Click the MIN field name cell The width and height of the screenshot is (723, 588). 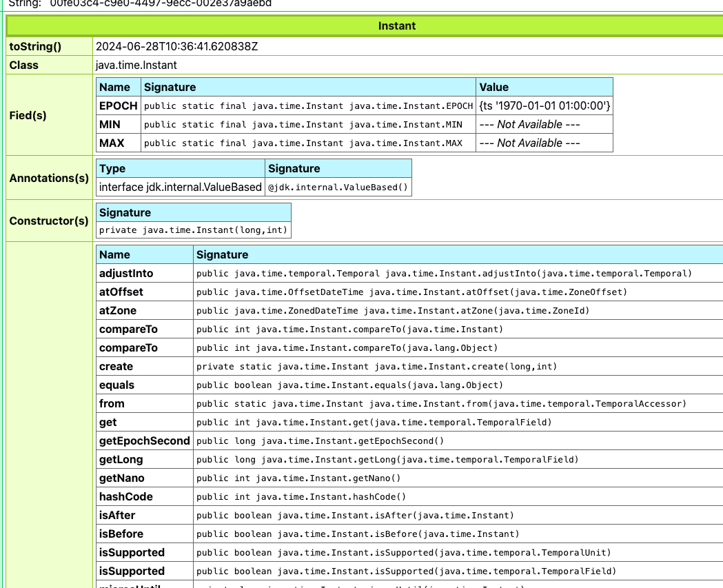112,125
